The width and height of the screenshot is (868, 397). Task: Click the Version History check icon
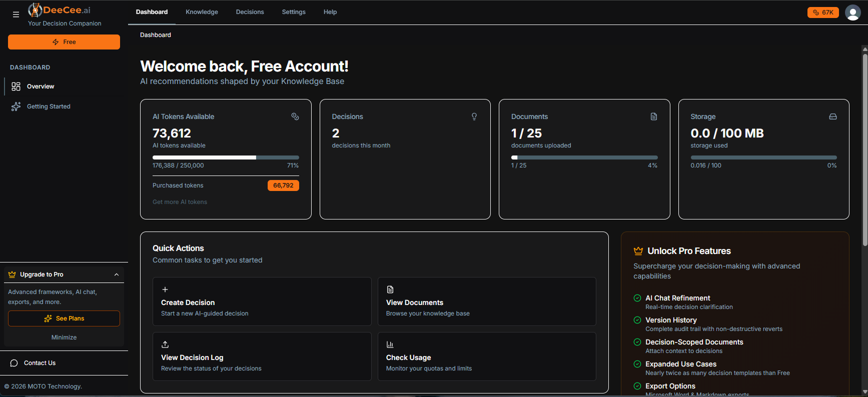(x=637, y=320)
